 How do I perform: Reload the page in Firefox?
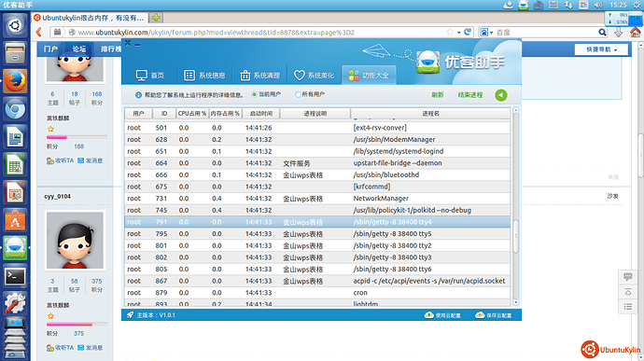[x=468, y=32]
